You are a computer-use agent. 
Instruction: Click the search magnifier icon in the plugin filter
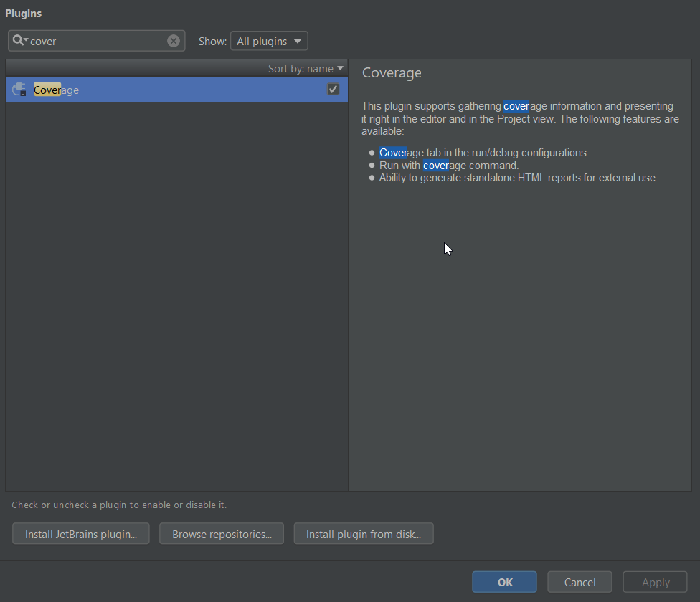coord(20,41)
